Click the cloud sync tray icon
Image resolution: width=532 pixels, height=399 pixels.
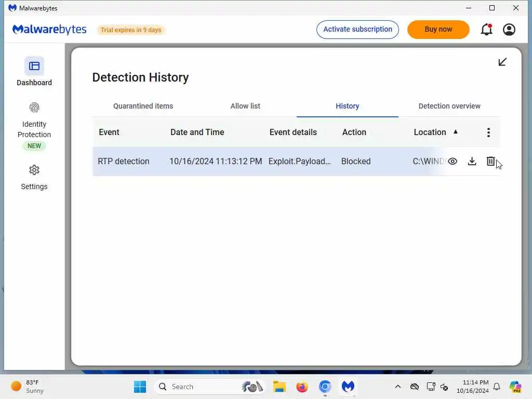click(x=414, y=387)
